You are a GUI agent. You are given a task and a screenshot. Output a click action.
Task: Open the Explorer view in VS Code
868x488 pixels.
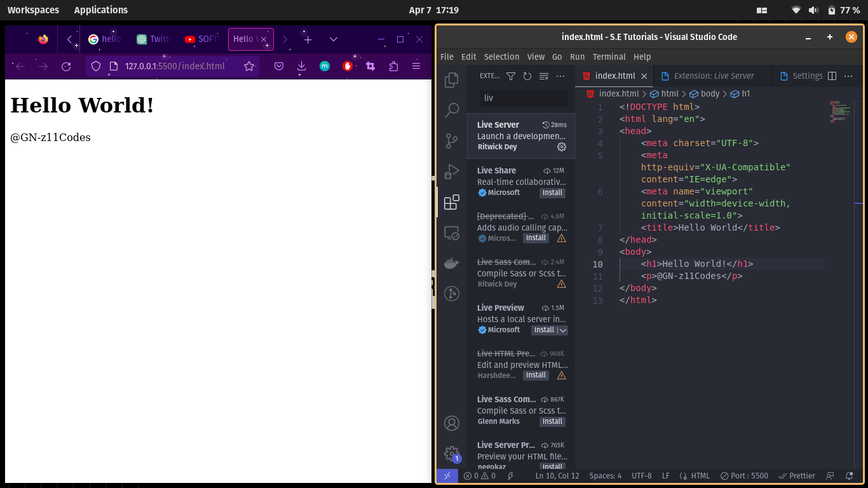coord(452,80)
